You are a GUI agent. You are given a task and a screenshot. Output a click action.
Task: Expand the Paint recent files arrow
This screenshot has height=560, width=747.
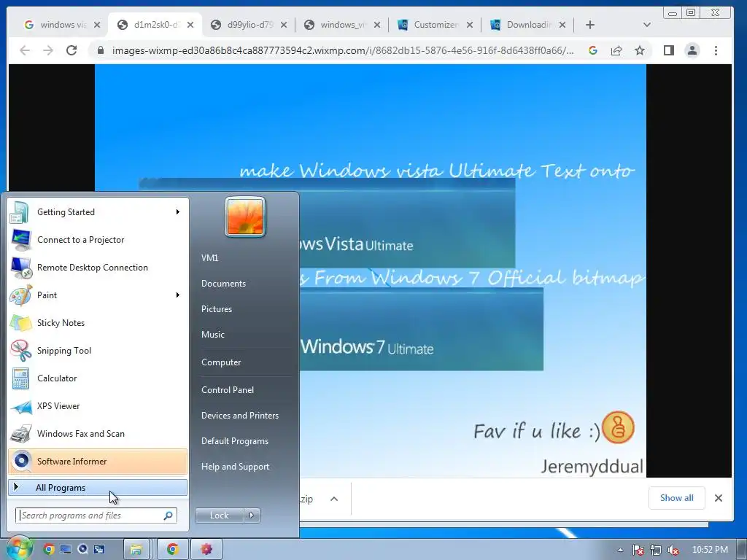click(x=178, y=295)
